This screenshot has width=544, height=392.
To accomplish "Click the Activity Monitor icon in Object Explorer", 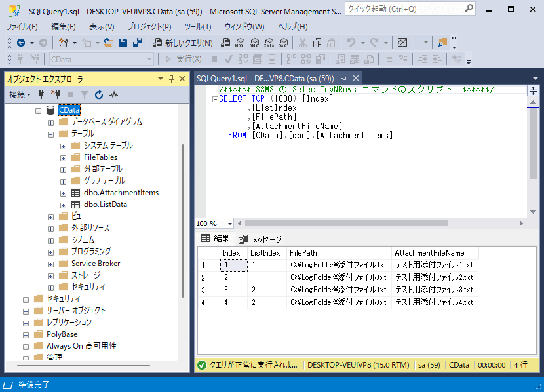I will click(x=113, y=94).
